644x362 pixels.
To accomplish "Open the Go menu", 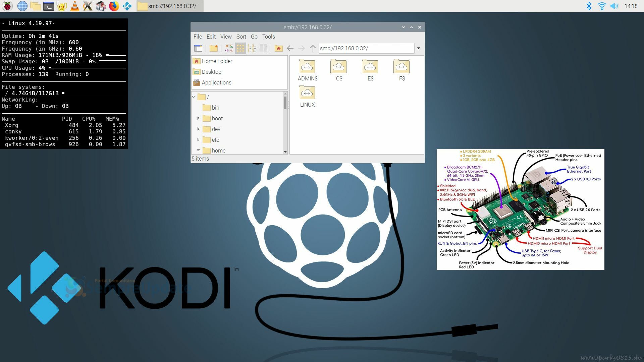I will tap(254, 37).
